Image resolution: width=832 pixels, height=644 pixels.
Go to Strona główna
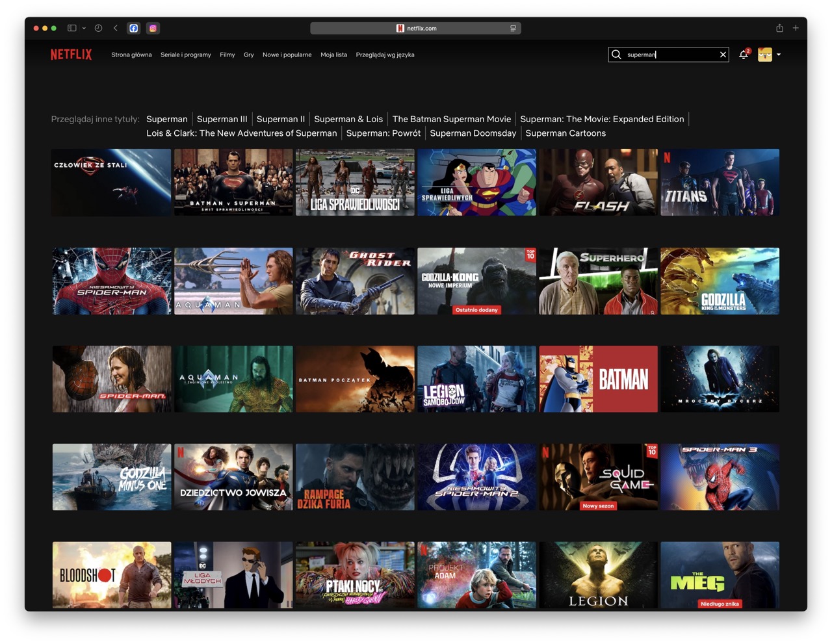tap(131, 55)
